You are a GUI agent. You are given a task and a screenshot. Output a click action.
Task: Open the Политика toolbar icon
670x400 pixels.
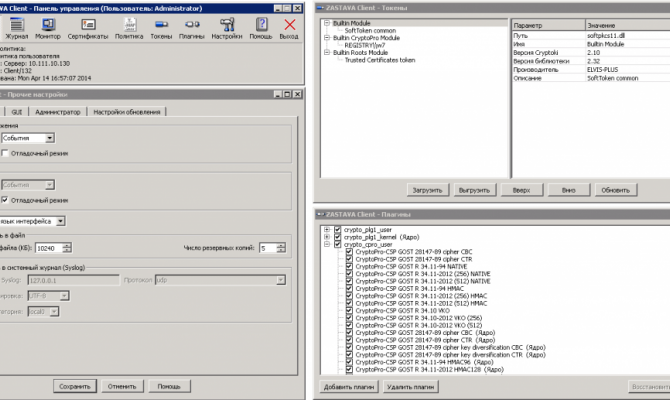[x=129, y=29]
